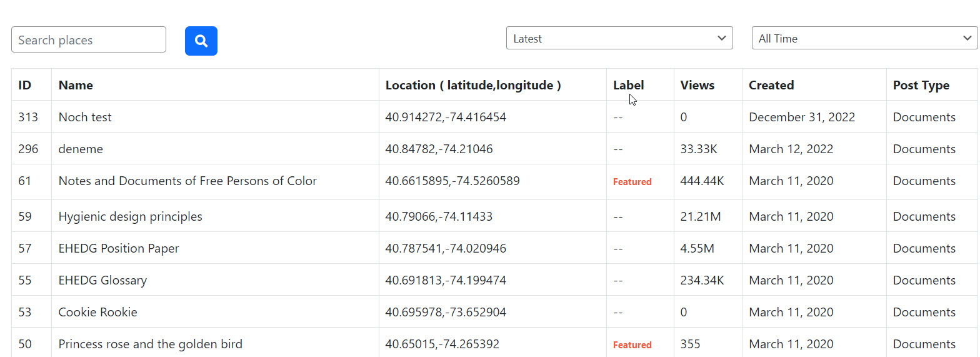
Task: Click the Featured label on row 50
Action: 632,345
